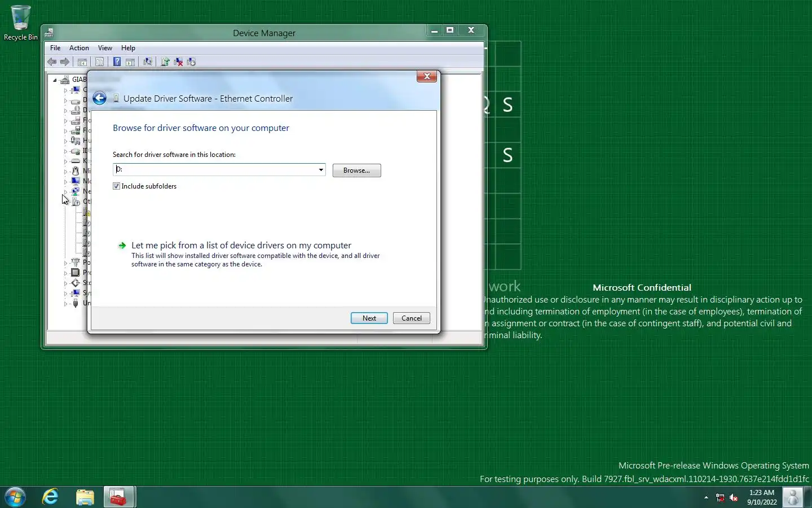Select the System devices category icon
Viewport: 812px width, 508px height.
(x=75, y=293)
